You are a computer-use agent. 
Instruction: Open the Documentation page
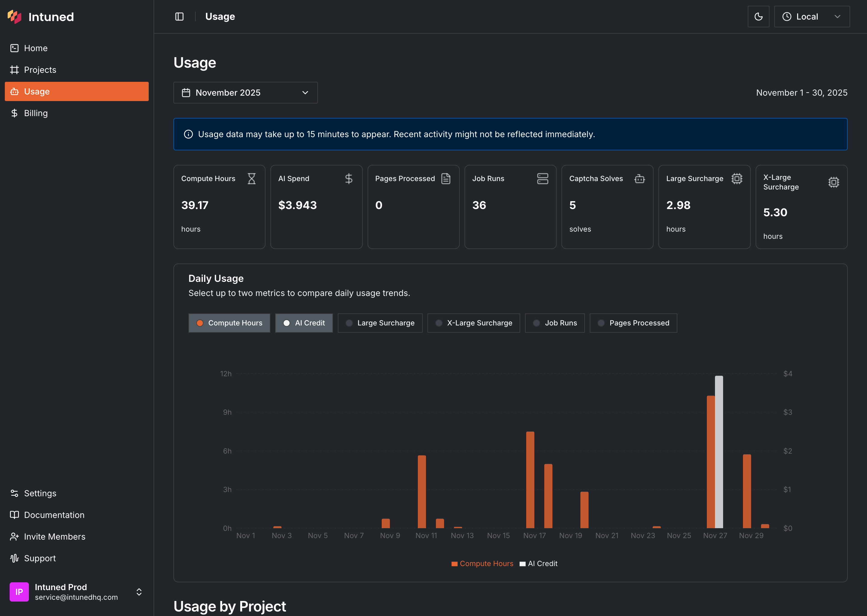coord(54,515)
